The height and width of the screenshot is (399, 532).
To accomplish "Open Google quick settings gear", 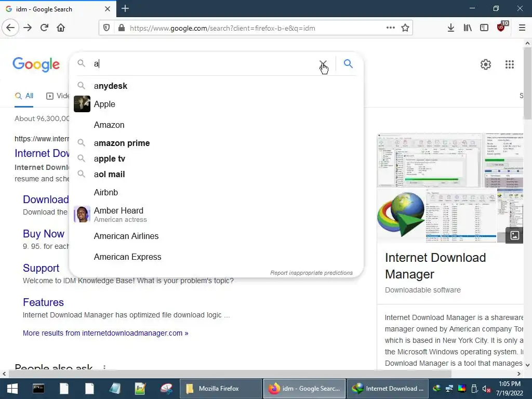I will pyautogui.click(x=486, y=64).
